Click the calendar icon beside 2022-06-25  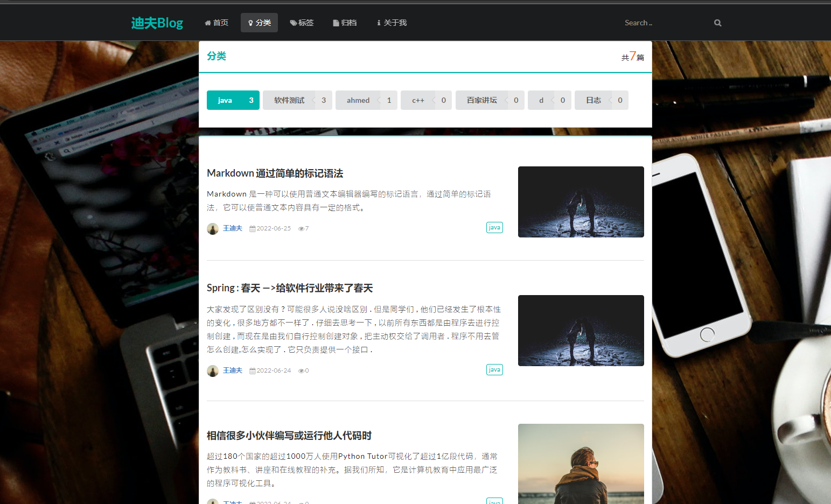(x=253, y=228)
